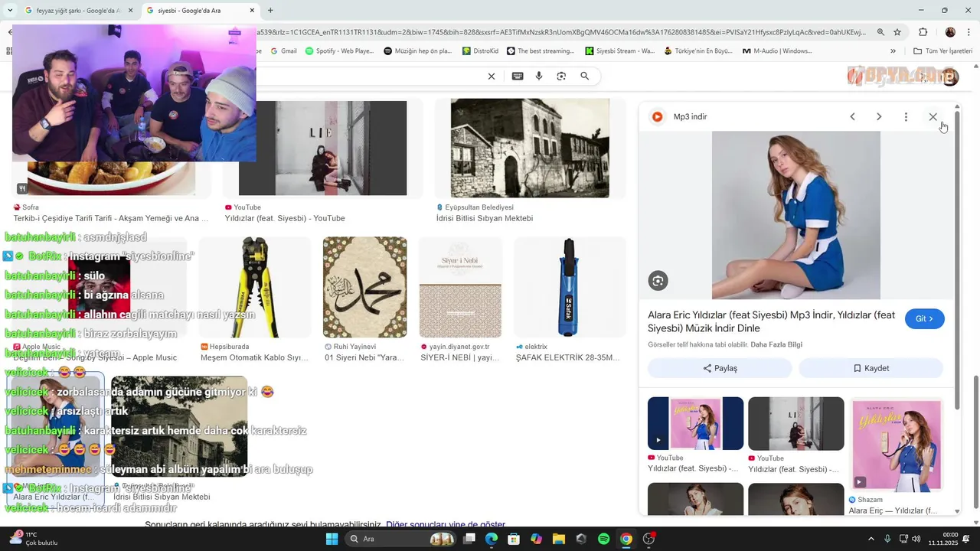The width and height of the screenshot is (980, 551).
Task: Open the on-screen keyboard input tool
Action: (518, 76)
